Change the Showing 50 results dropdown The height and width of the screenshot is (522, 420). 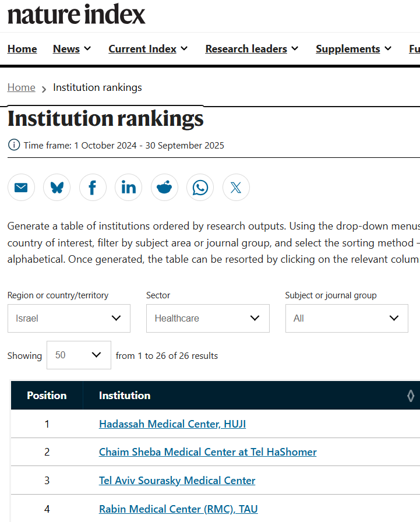tap(79, 355)
